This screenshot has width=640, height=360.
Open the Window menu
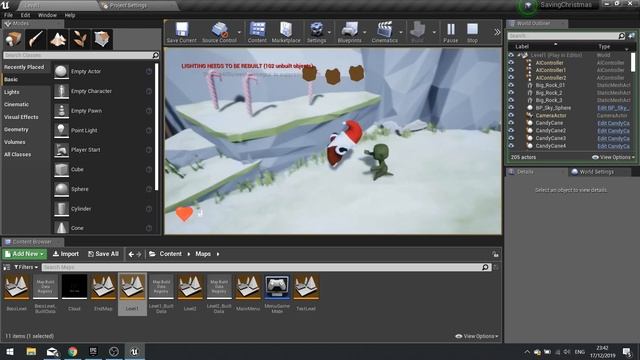coord(47,15)
